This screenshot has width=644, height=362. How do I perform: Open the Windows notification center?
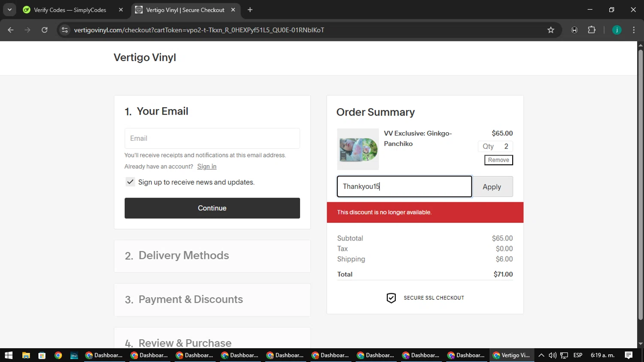[629, 355]
